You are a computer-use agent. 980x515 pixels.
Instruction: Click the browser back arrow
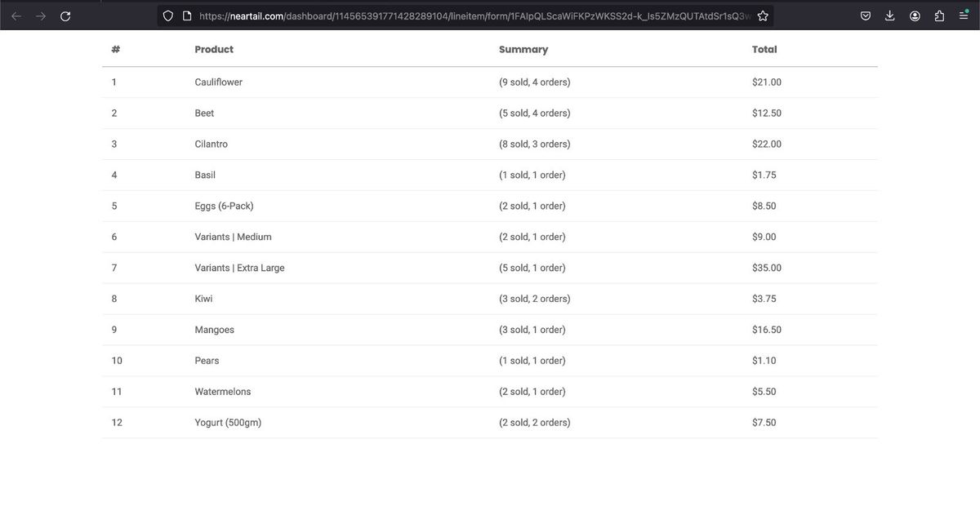pyautogui.click(x=16, y=16)
